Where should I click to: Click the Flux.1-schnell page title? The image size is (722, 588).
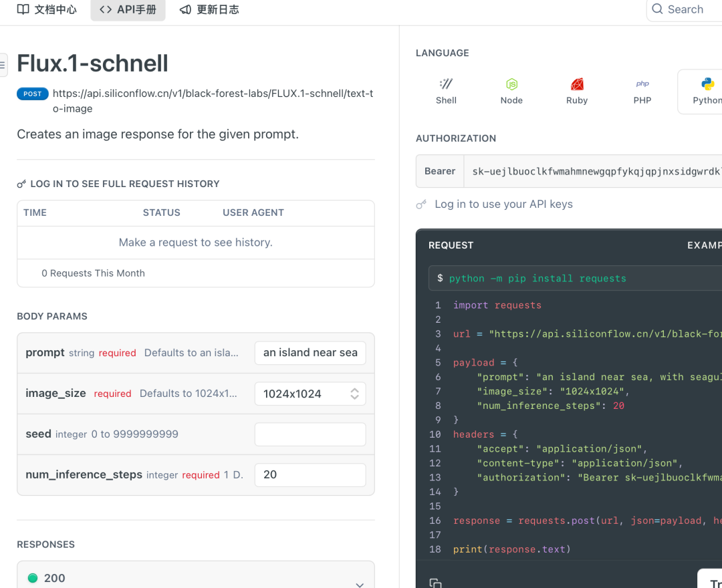(x=92, y=63)
